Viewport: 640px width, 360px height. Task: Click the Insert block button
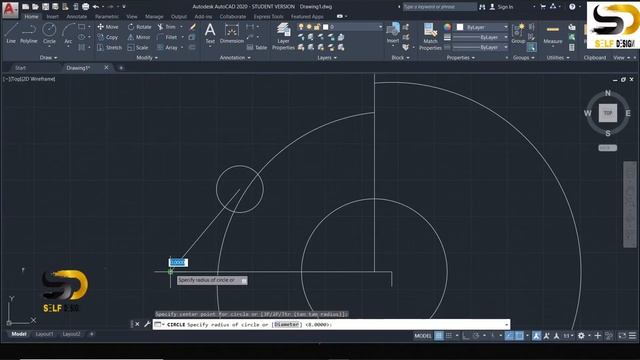[393, 33]
